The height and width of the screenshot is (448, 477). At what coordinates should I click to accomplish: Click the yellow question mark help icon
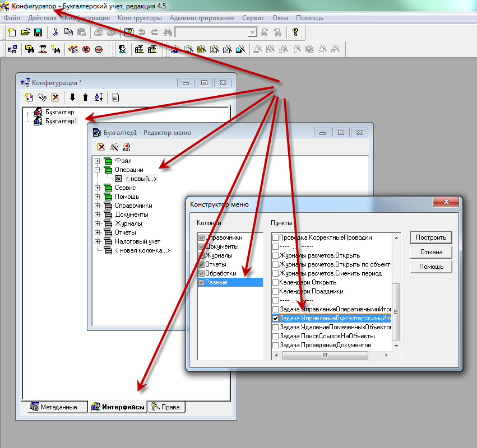[295, 32]
